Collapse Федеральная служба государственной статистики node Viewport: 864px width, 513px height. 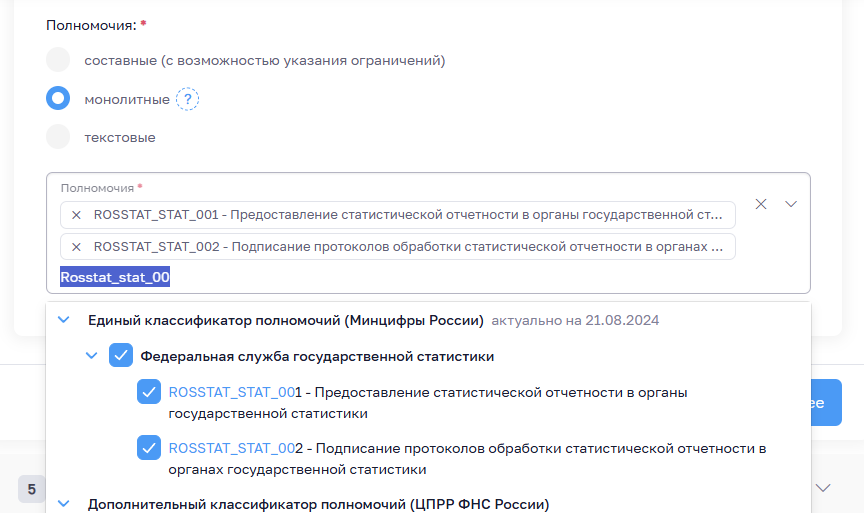click(x=92, y=355)
